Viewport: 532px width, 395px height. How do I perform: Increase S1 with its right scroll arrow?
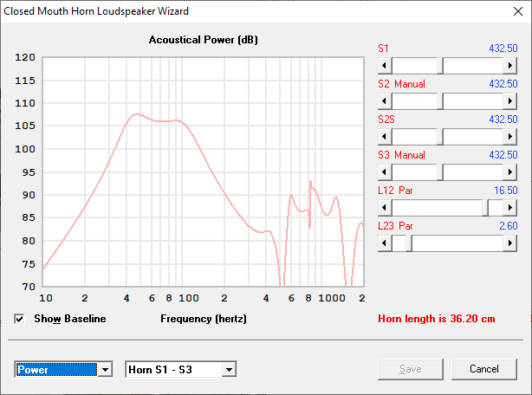(510, 66)
